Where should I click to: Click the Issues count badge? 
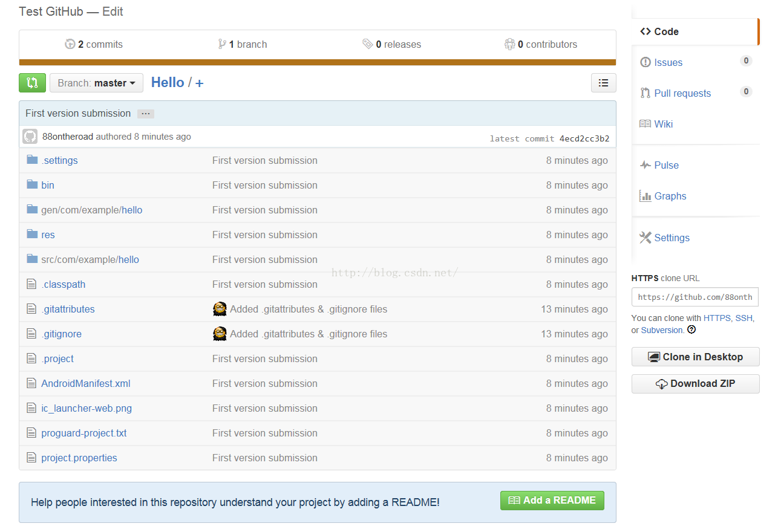(747, 60)
